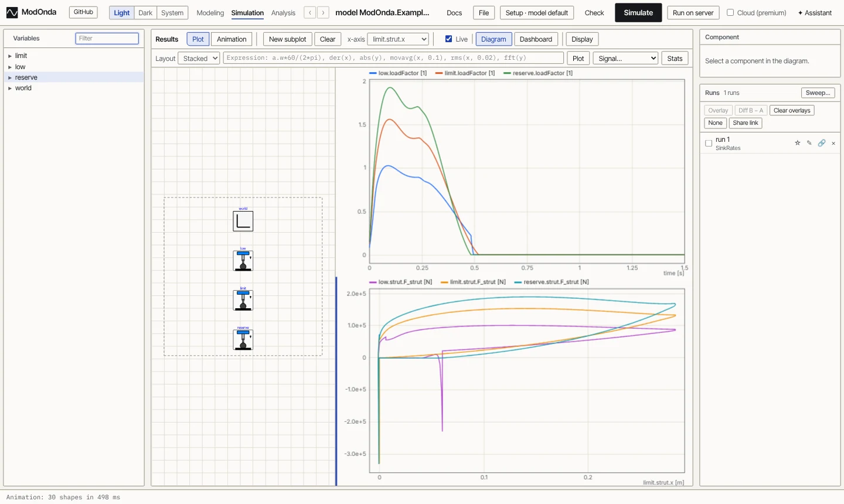
Task: Select the reserve strut component in the diagram
Action: point(243,340)
